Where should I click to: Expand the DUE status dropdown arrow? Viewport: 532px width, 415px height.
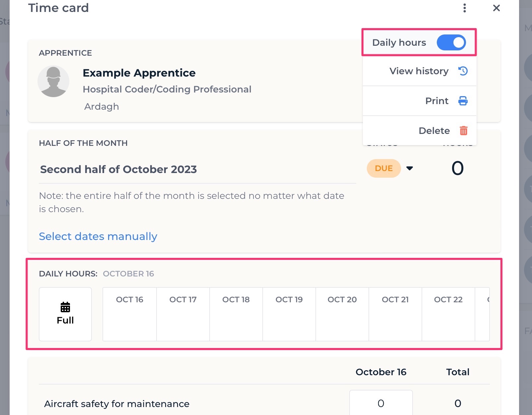410,168
